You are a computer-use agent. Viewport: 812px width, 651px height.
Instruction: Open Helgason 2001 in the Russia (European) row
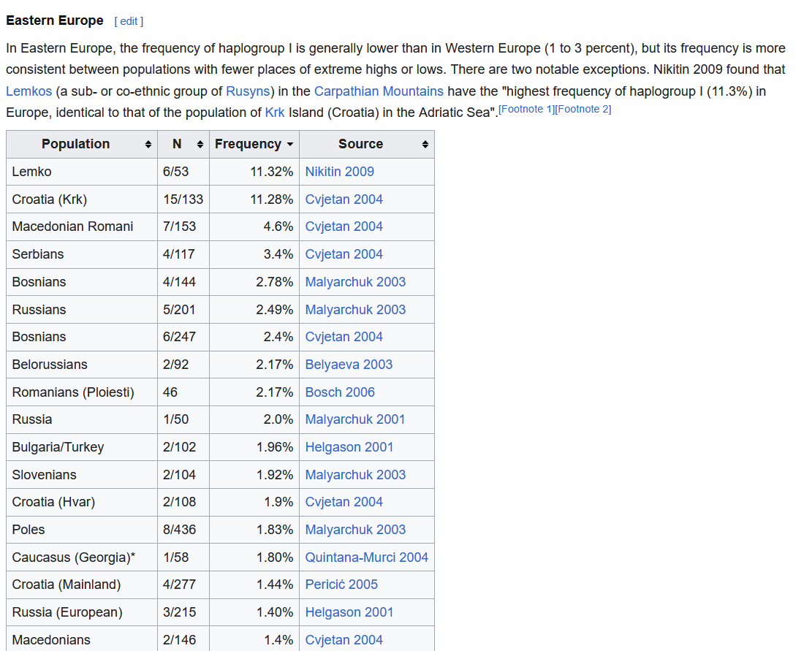pyautogui.click(x=349, y=612)
